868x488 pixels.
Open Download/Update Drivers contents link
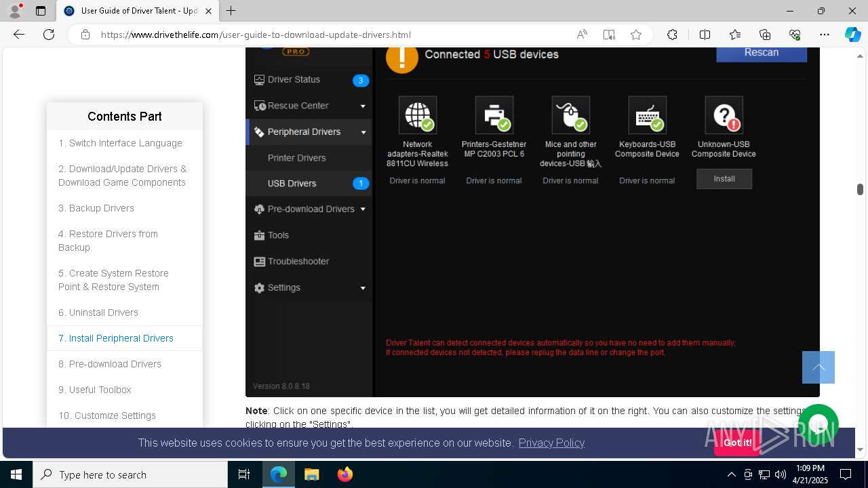122,176
